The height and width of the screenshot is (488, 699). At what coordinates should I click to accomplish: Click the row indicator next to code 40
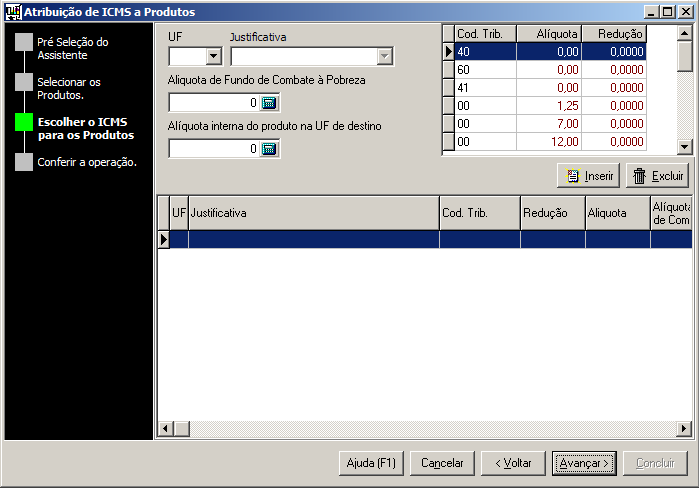pos(448,52)
